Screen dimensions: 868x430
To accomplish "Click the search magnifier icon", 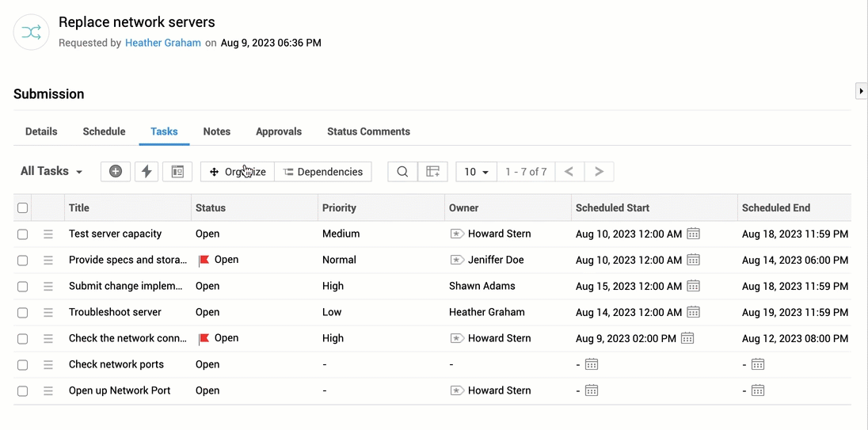I will 402,172.
